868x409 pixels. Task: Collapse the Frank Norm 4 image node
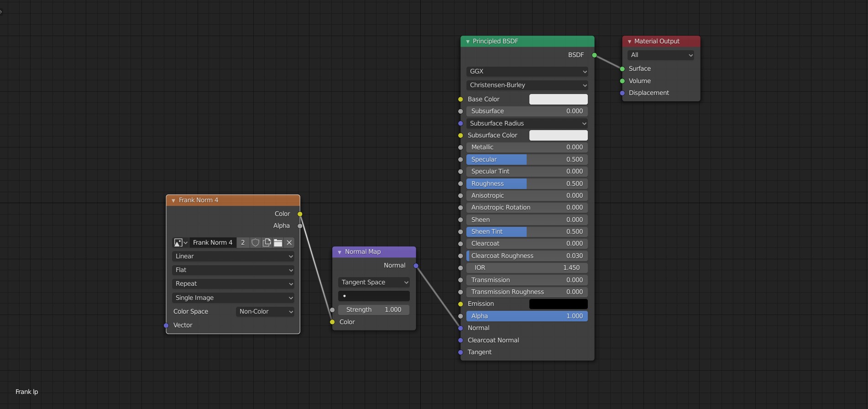[x=173, y=200]
